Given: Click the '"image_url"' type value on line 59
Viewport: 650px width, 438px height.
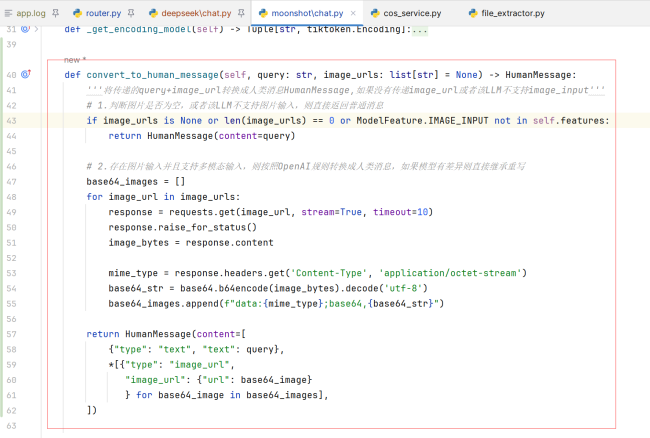Looking at the screenshot, I should (199, 365).
